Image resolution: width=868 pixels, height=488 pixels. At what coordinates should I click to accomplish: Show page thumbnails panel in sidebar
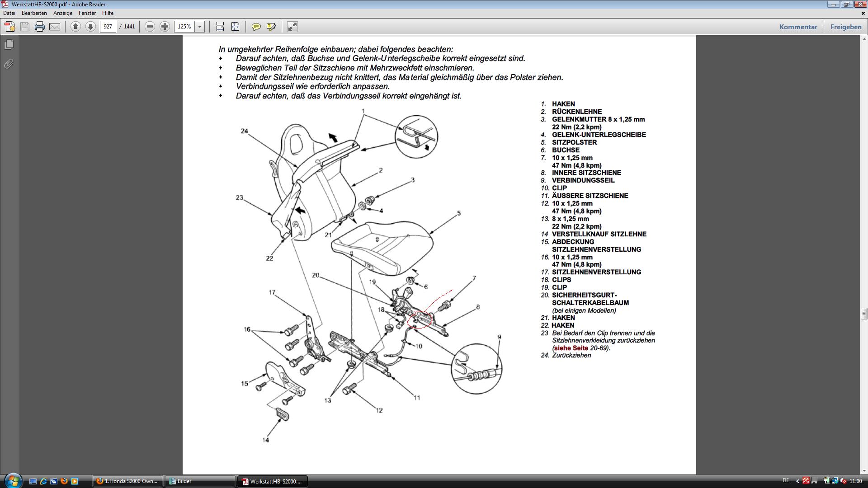pos(9,45)
